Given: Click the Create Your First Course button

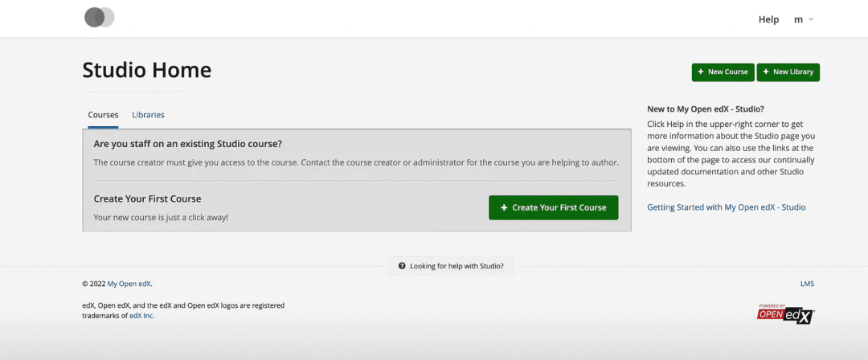Looking at the screenshot, I should [553, 207].
